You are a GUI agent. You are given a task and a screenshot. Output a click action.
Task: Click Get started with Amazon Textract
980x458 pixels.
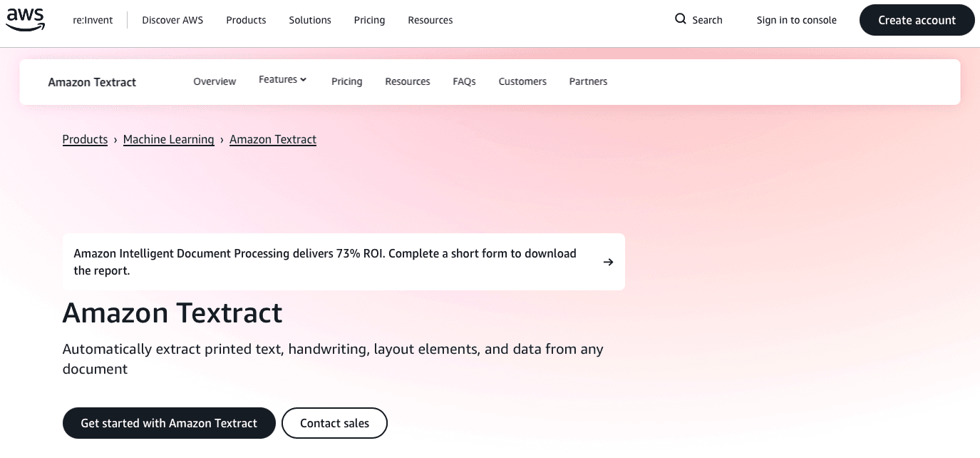(x=169, y=423)
